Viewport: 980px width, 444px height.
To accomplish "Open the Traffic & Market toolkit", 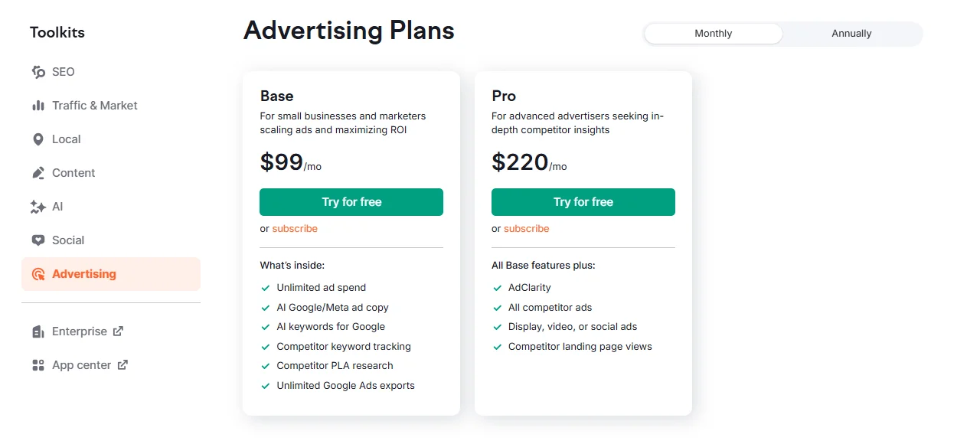I will [x=94, y=106].
